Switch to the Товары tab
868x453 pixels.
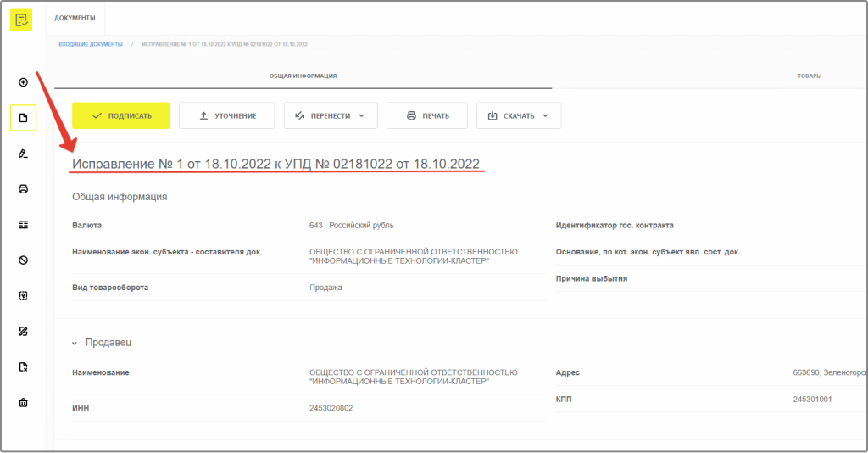point(810,75)
